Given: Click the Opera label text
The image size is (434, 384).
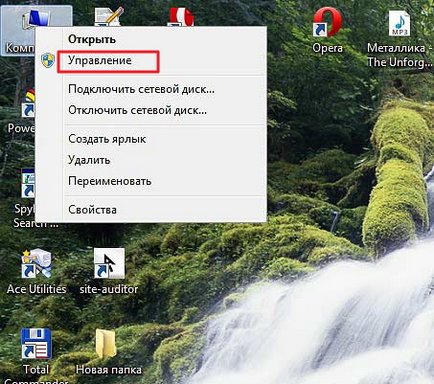Looking at the screenshot, I should pos(327,48).
